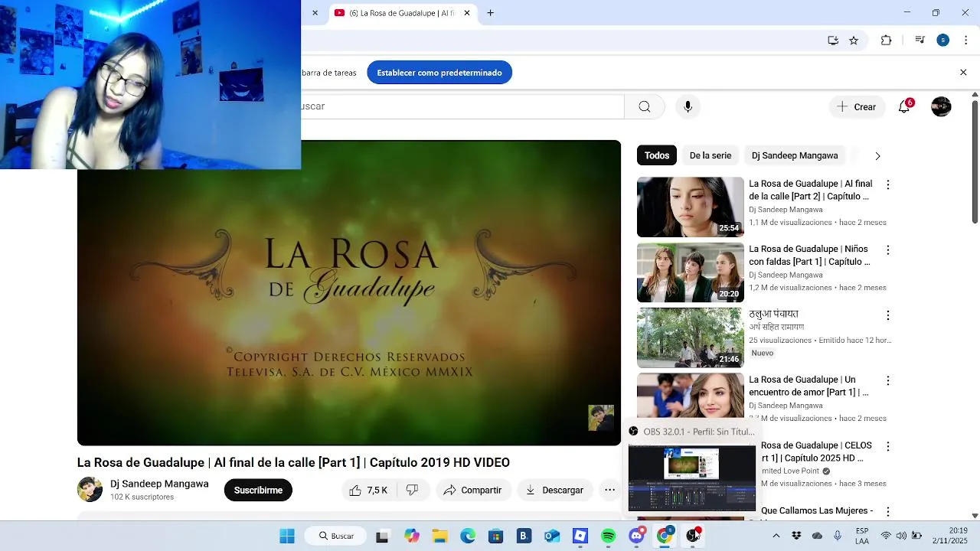Show more filter chips with right arrow
Screen dimensions: 980x551
pos(877,156)
